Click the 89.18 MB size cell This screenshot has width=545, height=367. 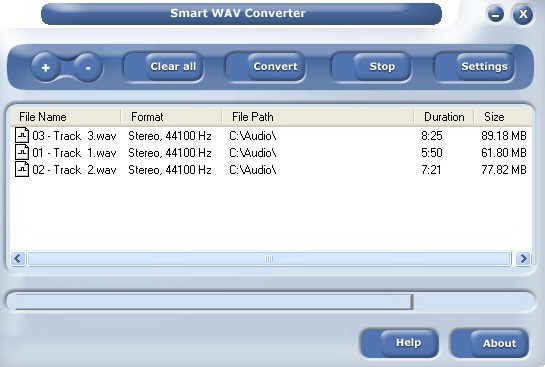[504, 136]
